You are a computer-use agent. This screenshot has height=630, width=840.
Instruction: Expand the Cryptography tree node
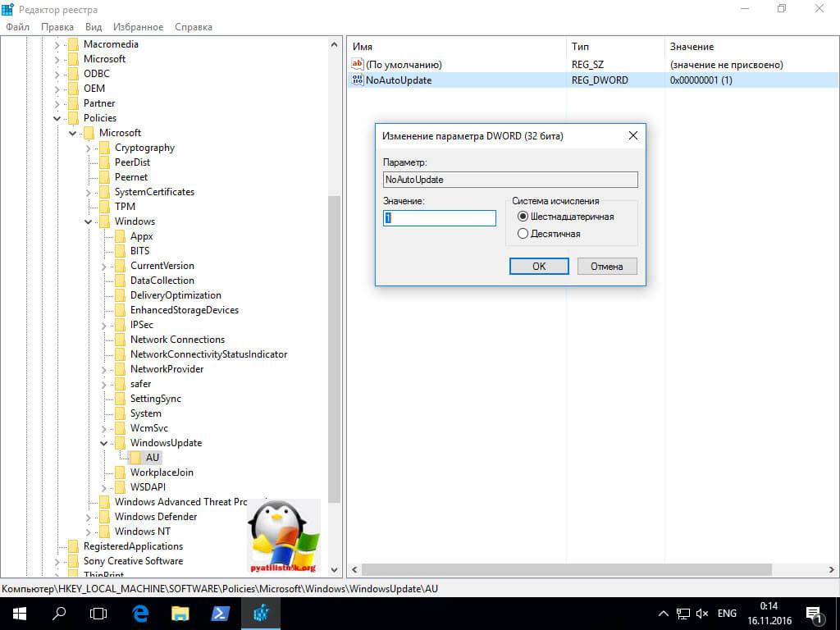point(88,148)
